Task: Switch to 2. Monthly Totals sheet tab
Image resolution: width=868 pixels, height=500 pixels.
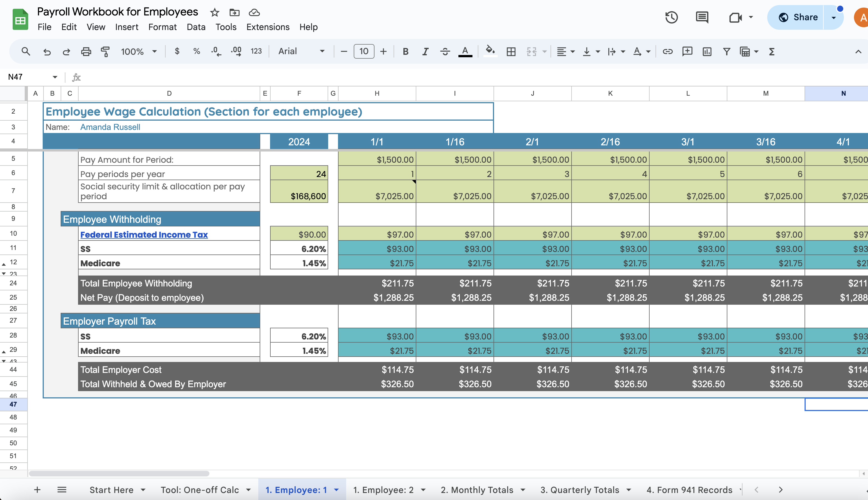Action: pyautogui.click(x=477, y=490)
